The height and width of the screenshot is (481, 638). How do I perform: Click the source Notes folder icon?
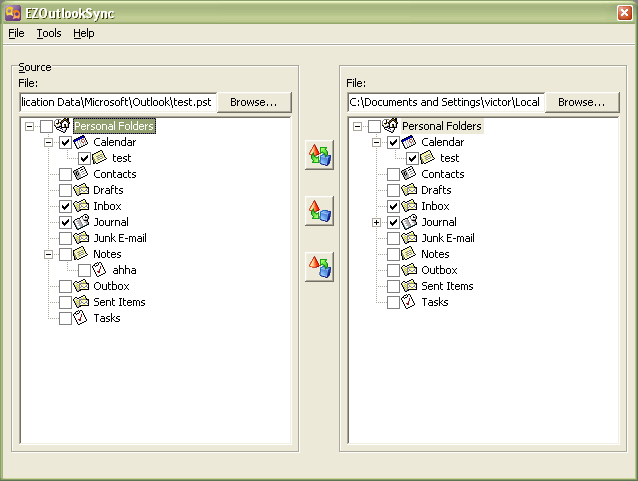(x=81, y=254)
